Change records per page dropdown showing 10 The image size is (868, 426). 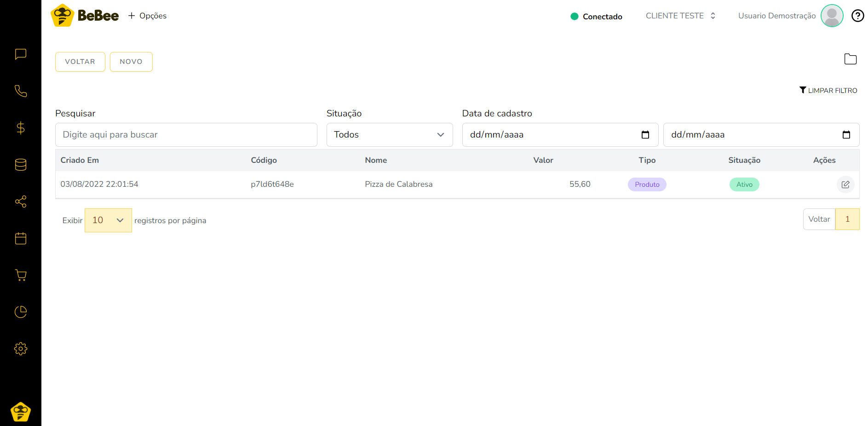pyautogui.click(x=108, y=220)
